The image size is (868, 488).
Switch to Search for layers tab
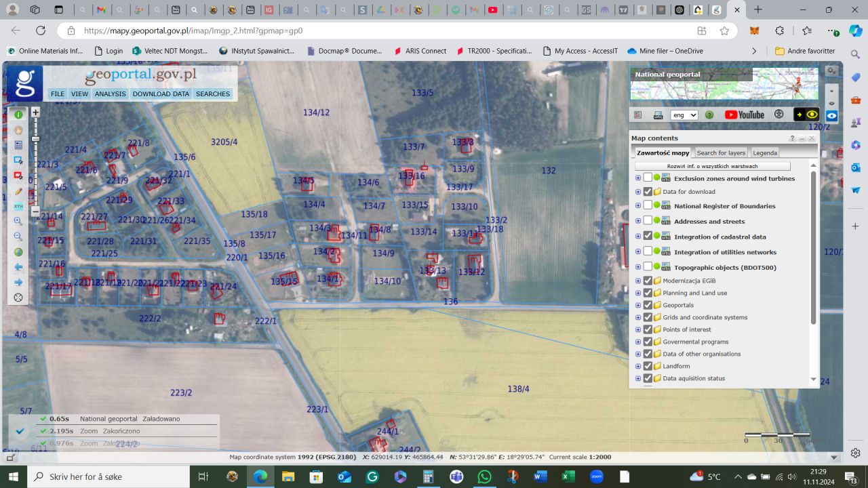pos(721,153)
